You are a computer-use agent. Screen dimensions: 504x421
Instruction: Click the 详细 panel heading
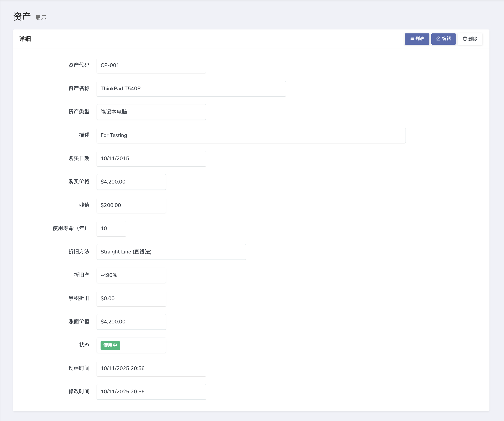pos(25,39)
